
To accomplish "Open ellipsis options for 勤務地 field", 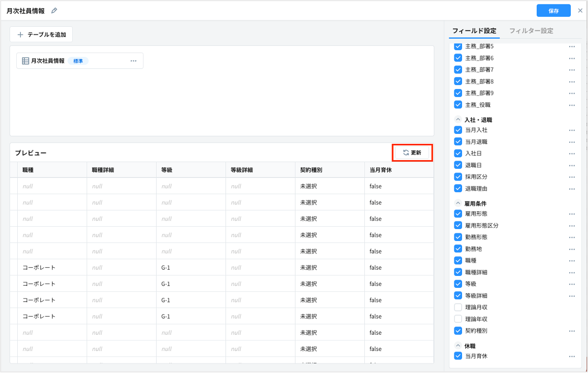I will point(572,249).
